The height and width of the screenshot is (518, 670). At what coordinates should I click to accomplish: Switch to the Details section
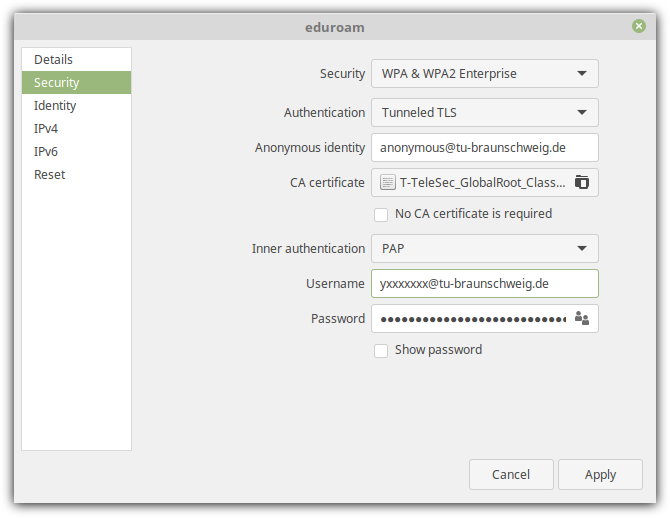(54, 60)
